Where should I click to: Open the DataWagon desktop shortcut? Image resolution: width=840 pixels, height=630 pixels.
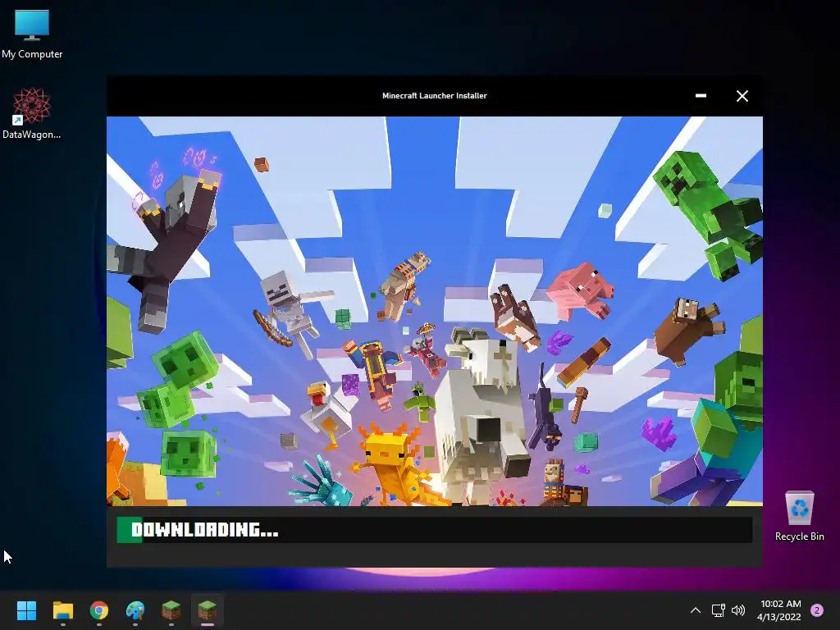(x=32, y=113)
